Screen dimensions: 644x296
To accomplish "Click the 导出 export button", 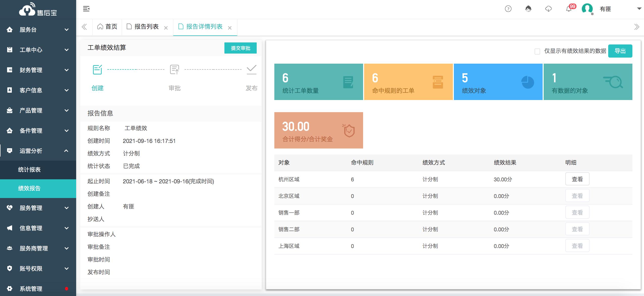I will tap(620, 51).
